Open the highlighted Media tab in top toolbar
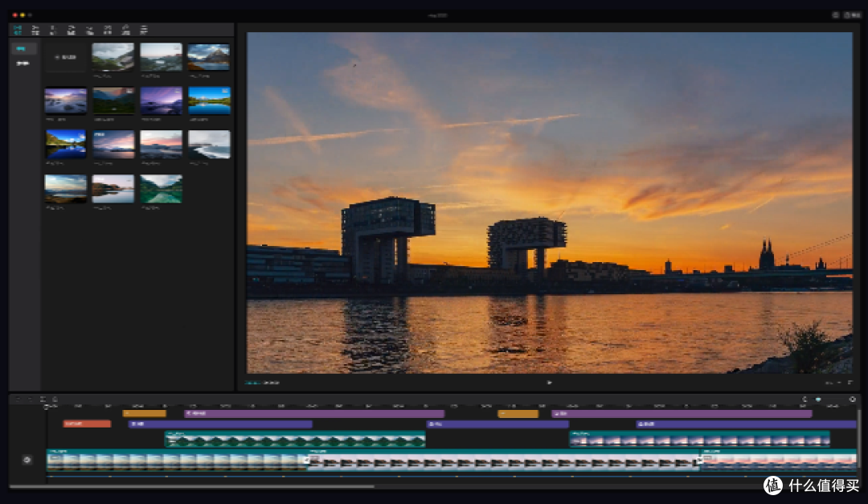The height and width of the screenshot is (504, 868). click(x=18, y=30)
